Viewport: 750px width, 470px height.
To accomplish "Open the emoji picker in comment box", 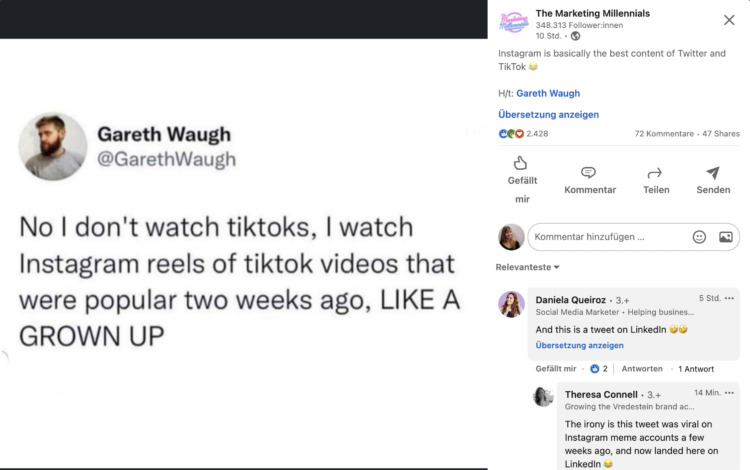I will [699, 237].
